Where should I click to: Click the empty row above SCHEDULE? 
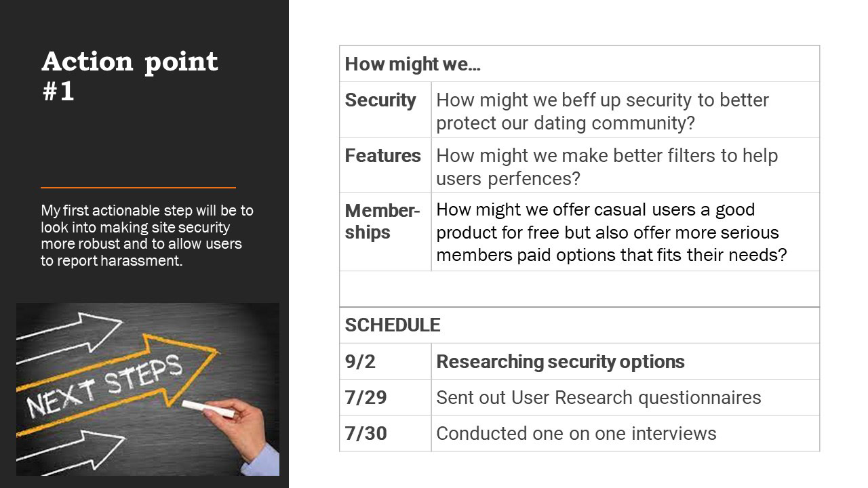pos(579,289)
